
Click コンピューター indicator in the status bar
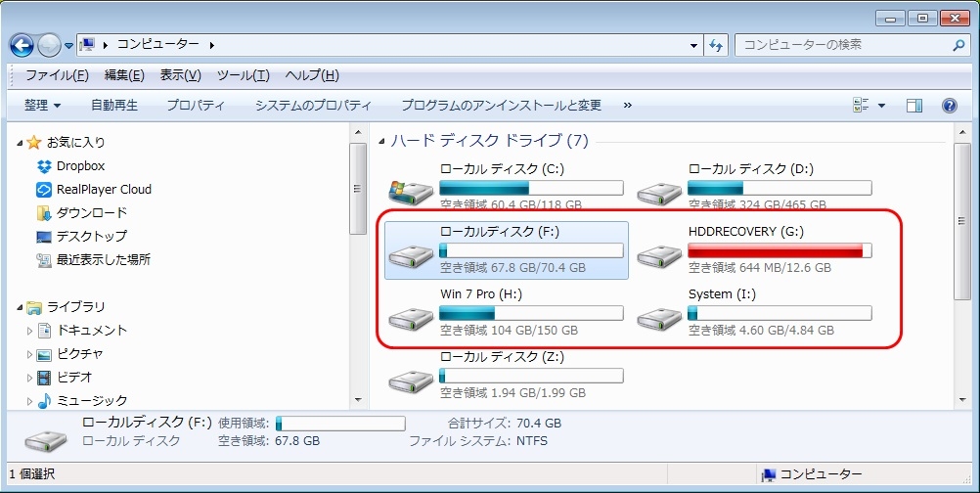(813, 474)
